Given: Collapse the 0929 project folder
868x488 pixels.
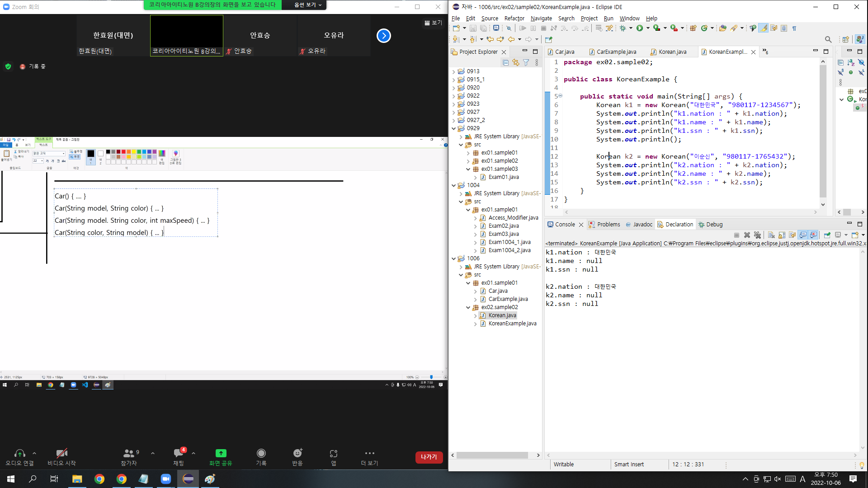Looking at the screenshot, I should click(x=454, y=128).
